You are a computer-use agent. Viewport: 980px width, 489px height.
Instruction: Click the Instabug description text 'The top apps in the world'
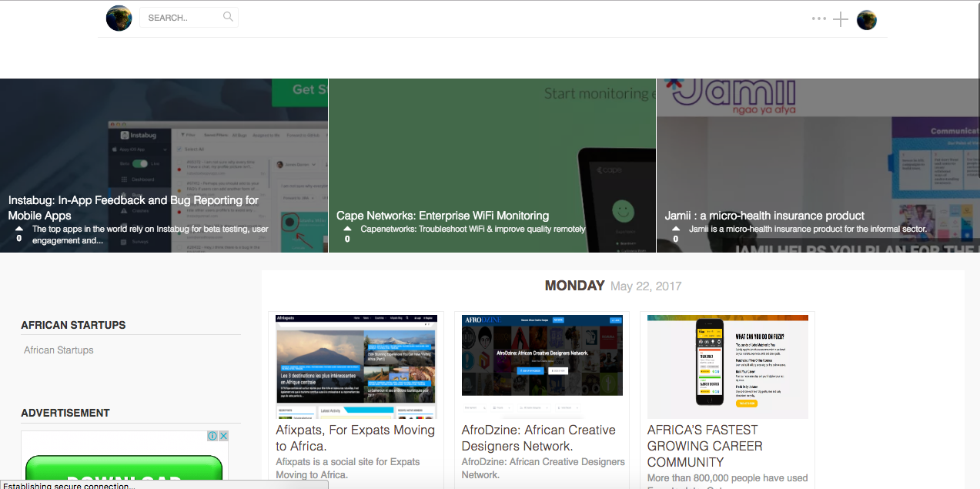point(150,235)
